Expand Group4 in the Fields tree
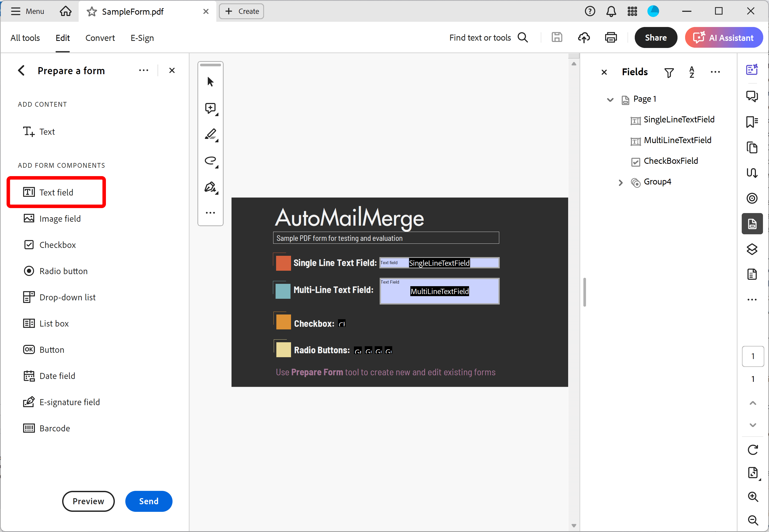769x532 pixels. click(621, 182)
